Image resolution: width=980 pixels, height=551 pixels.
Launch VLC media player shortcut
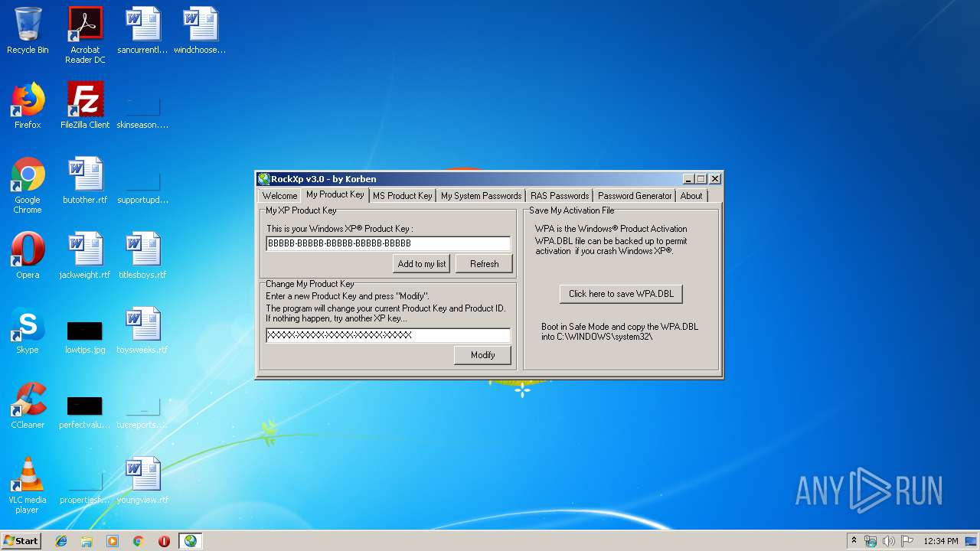point(28,485)
